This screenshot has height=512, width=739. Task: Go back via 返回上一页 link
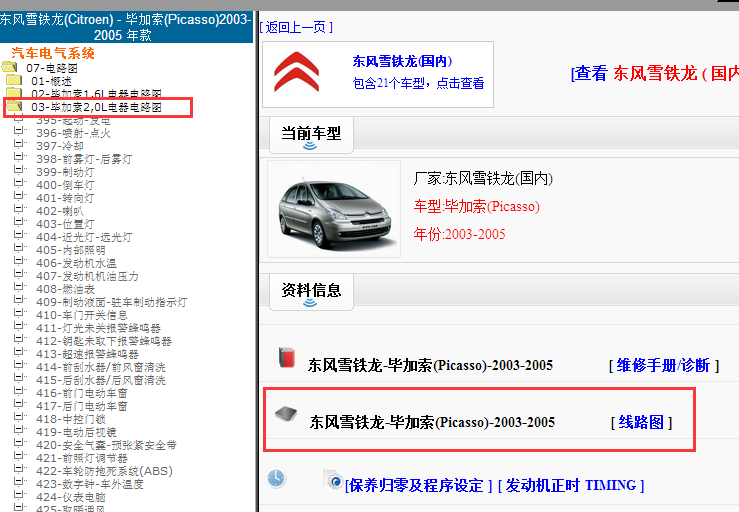point(296,27)
